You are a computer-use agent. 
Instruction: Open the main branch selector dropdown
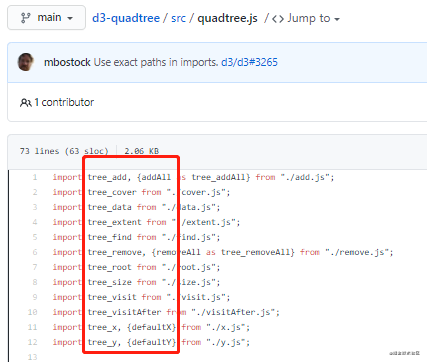[46, 18]
